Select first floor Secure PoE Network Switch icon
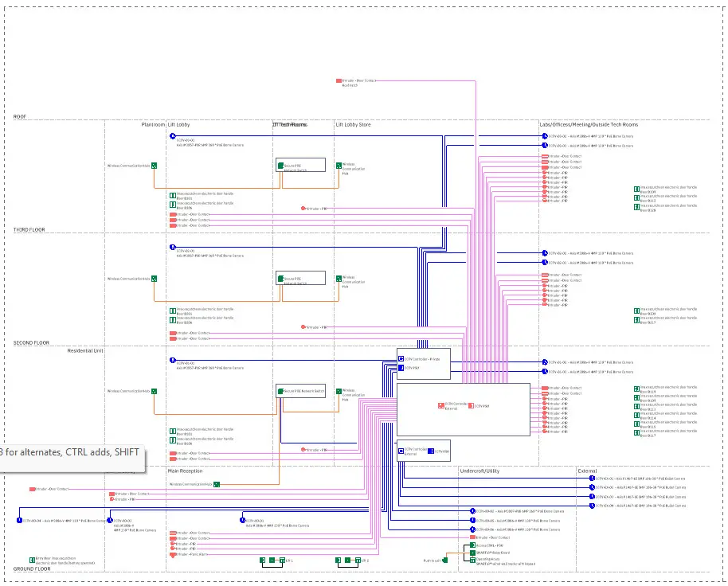The image size is (728, 586). (x=280, y=392)
